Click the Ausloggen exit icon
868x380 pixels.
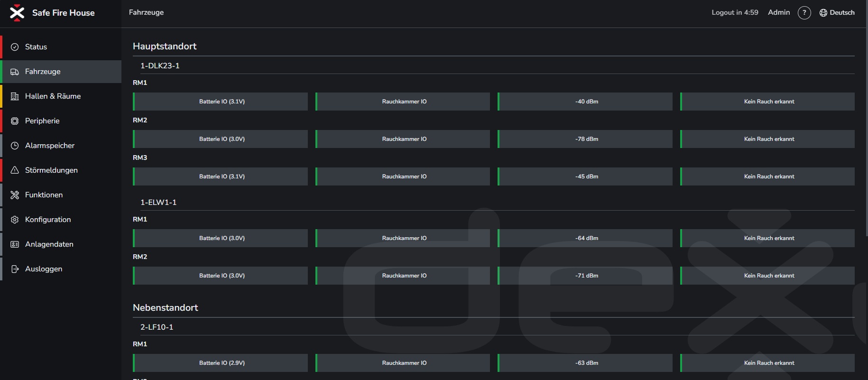(15, 269)
